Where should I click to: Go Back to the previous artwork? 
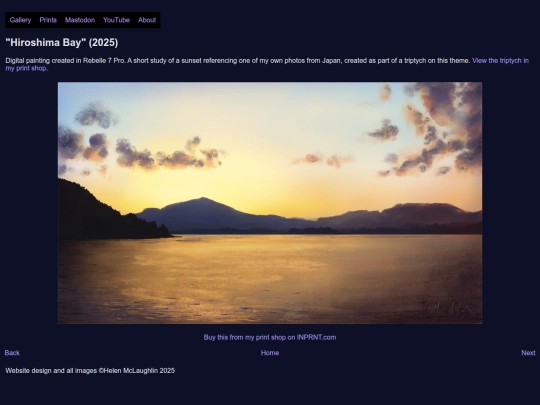point(12,353)
